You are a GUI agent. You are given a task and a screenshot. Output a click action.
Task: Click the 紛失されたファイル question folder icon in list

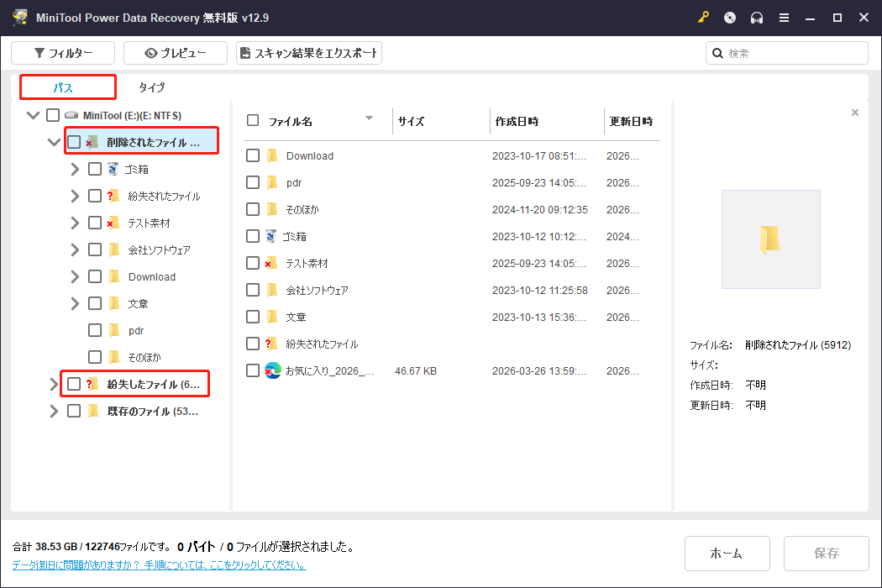[271, 344]
